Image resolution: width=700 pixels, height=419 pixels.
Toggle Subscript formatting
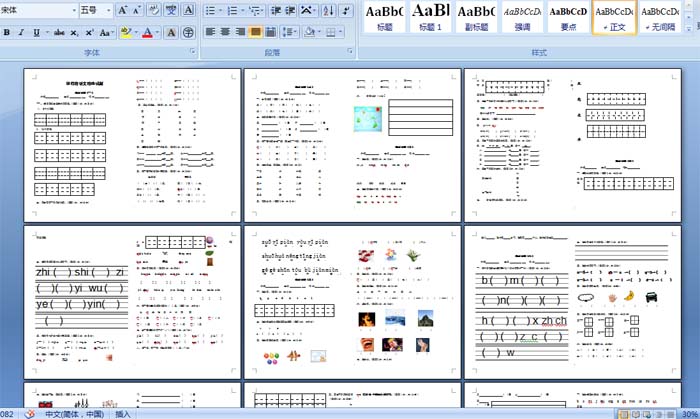pyautogui.click(x=74, y=33)
